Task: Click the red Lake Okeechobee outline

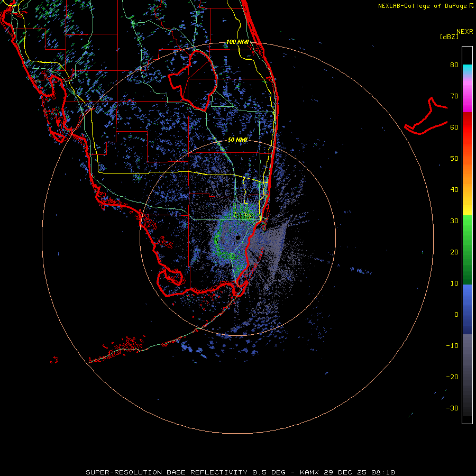Action: [193, 80]
